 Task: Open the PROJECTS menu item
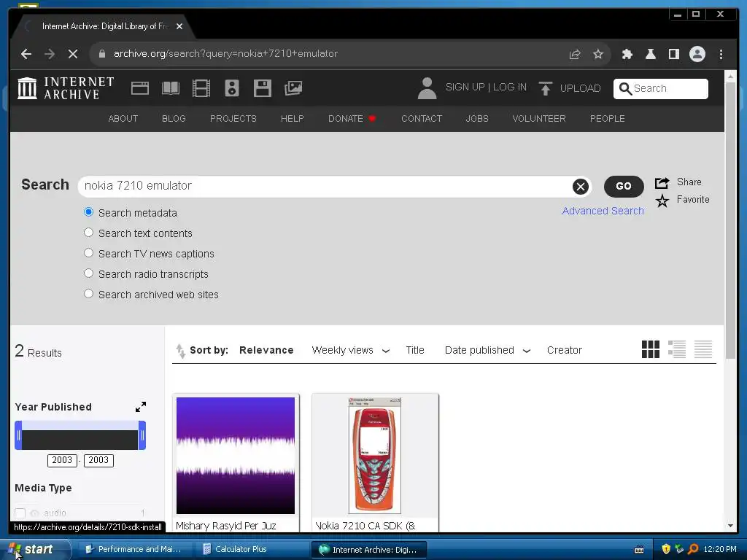click(233, 119)
